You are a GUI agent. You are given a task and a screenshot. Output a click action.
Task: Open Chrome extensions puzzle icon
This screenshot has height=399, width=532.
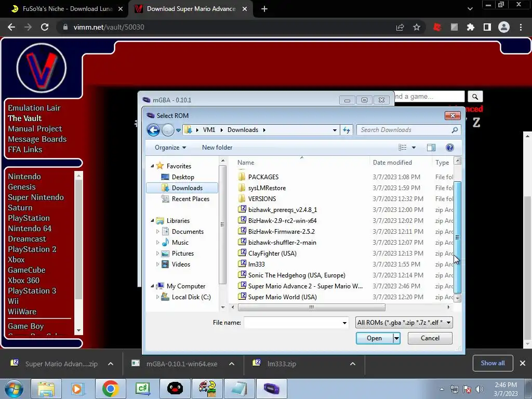pos(470,27)
